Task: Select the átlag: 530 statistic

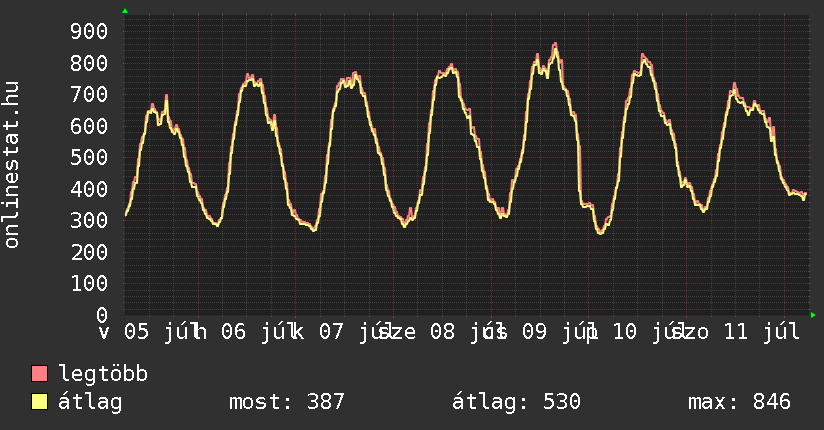Action: pos(517,402)
